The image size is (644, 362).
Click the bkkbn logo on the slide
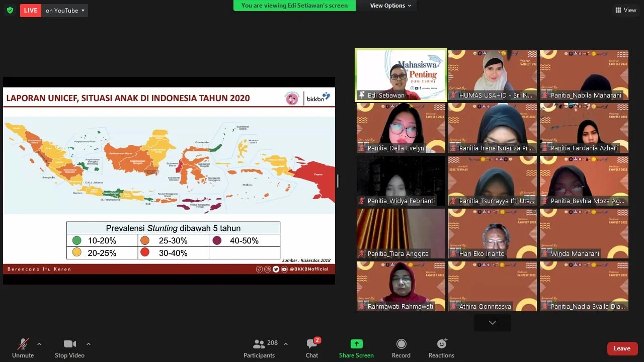point(318,98)
